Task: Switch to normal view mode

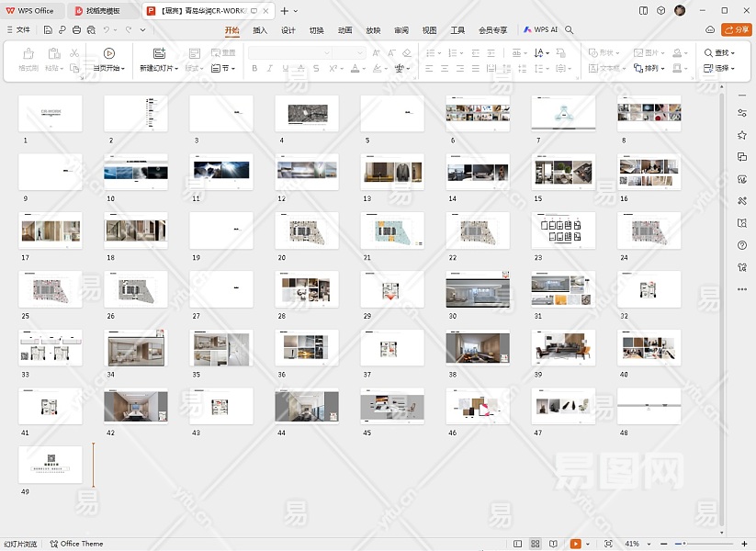Action: coord(517,544)
